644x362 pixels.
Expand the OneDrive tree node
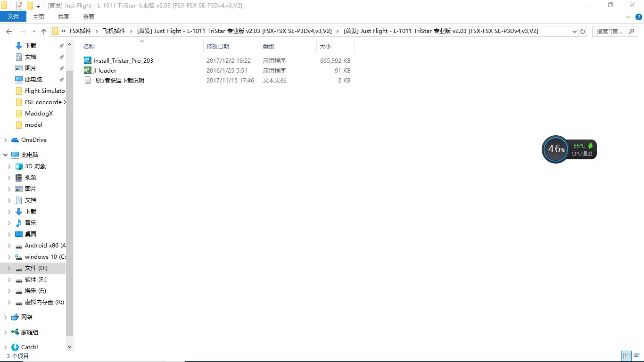coord(5,140)
